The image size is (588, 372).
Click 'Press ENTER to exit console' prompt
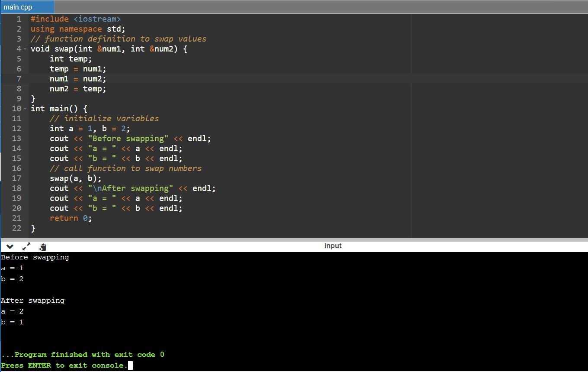64,366
